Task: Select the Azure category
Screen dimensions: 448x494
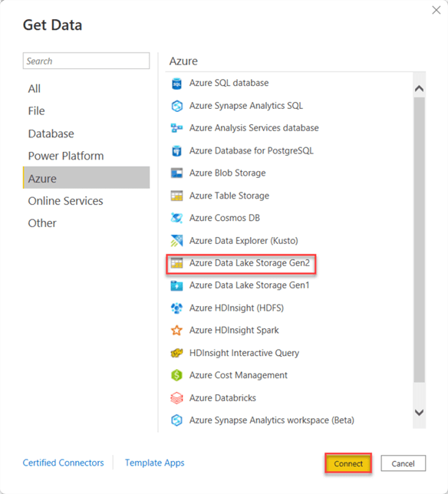Action: point(87,178)
